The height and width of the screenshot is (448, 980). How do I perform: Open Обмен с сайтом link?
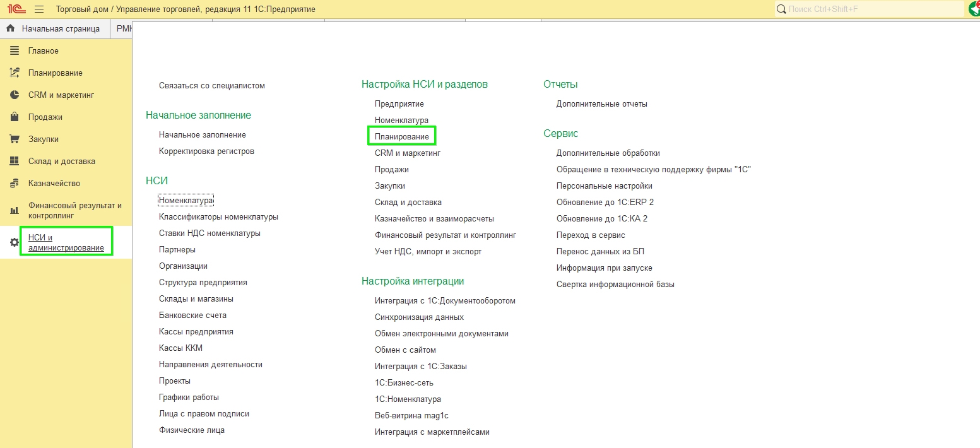click(405, 350)
